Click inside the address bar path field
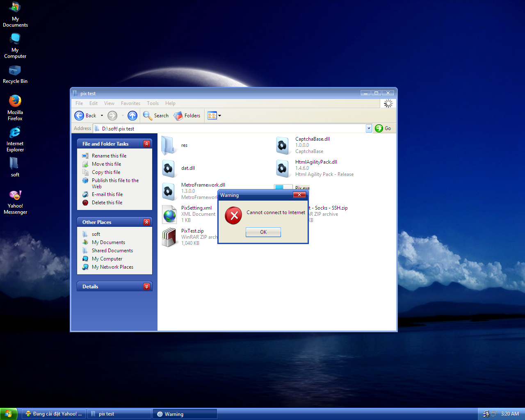 (x=230, y=128)
